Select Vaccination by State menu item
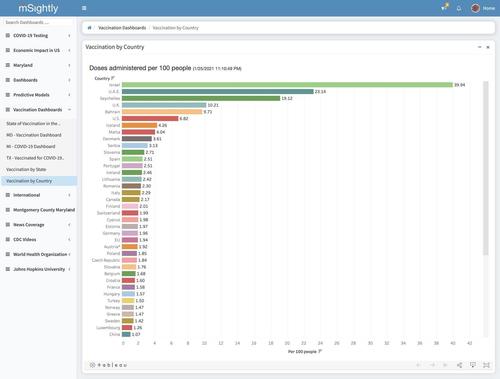 26,169
